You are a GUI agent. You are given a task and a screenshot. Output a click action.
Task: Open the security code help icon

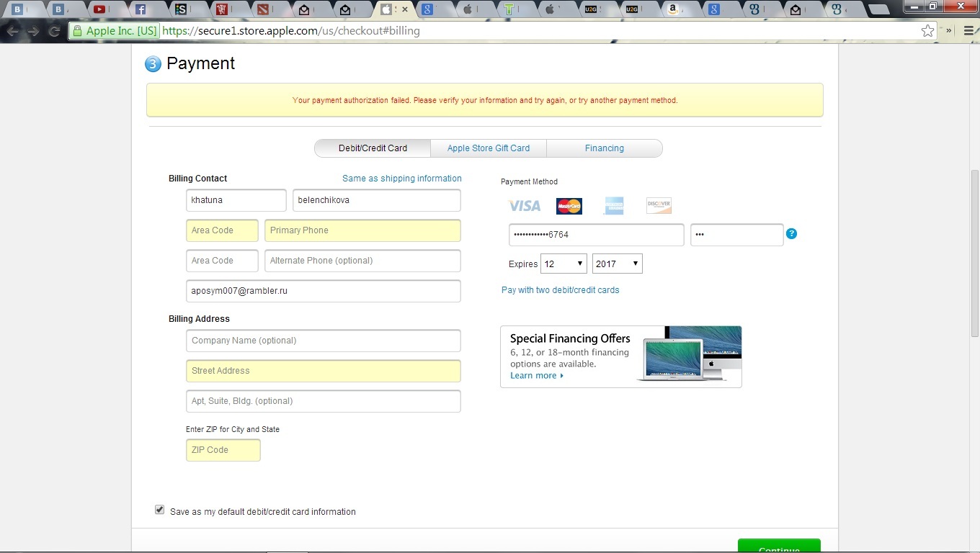click(791, 233)
